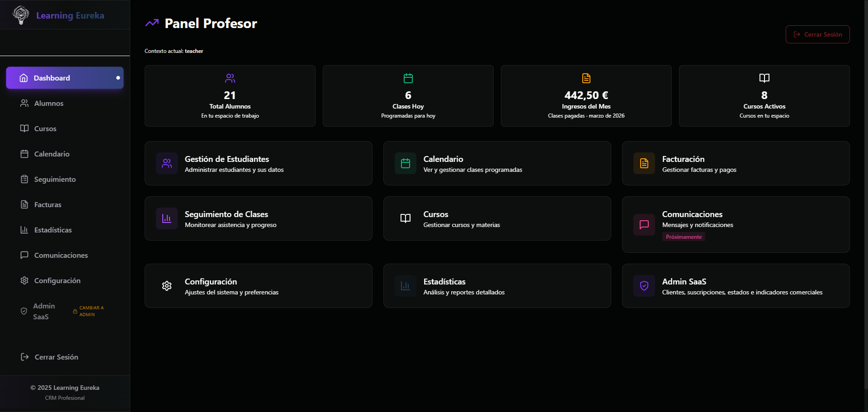Click 'Análisis y reportes detallados' description
Viewport: 868px width, 412px height.
point(464,292)
